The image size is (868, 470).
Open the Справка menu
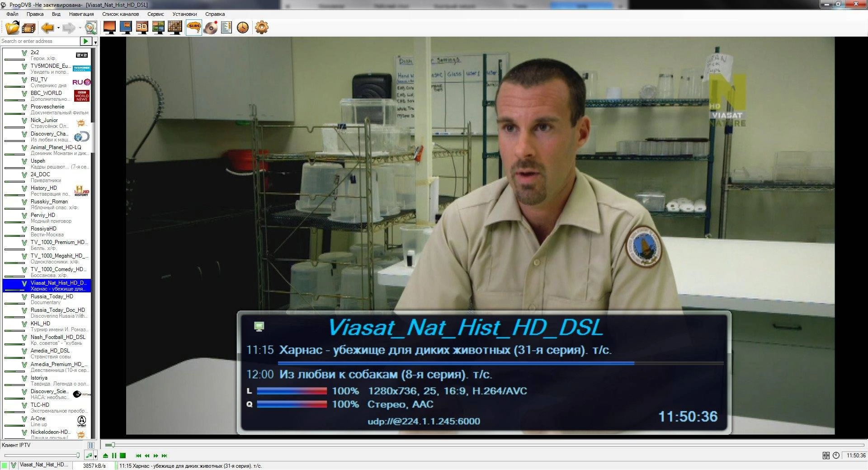point(215,14)
